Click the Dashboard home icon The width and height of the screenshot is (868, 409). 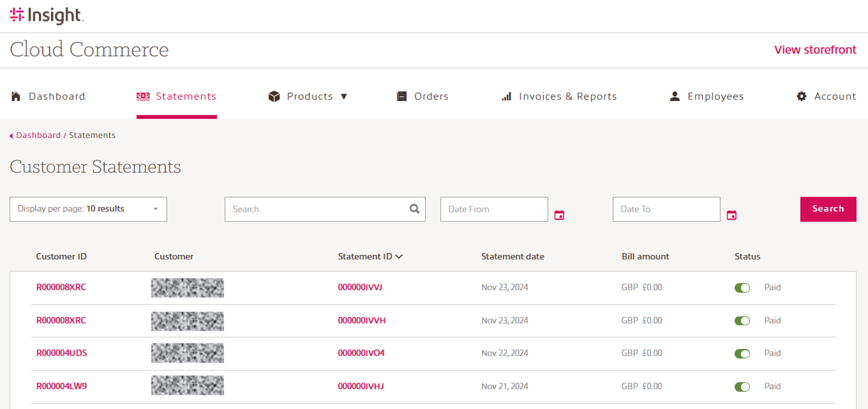click(16, 96)
